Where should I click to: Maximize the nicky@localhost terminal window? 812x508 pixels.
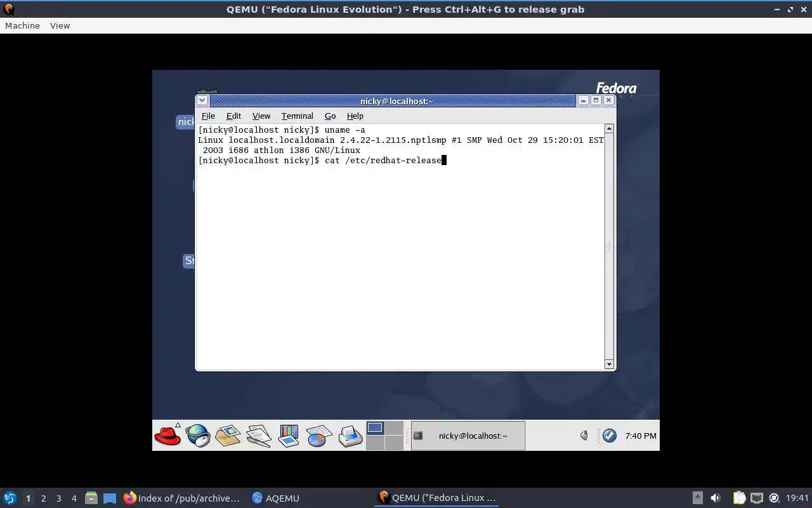coord(596,100)
